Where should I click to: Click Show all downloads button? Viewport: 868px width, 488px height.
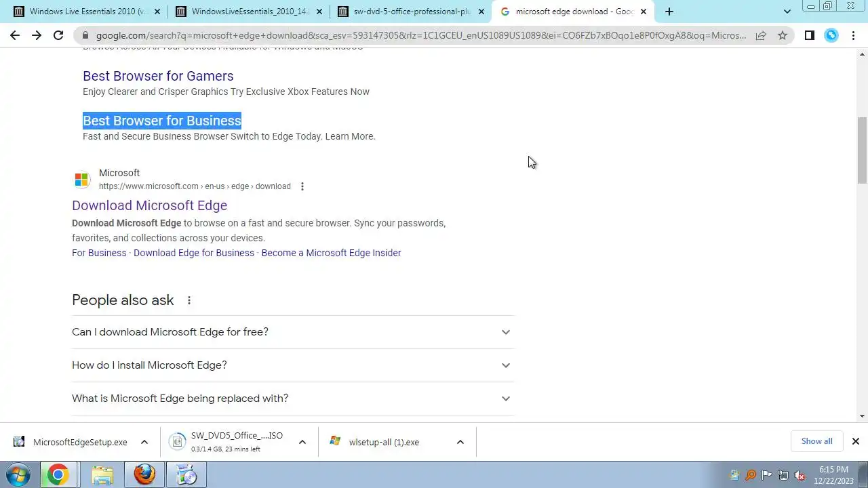click(x=816, y=441)
